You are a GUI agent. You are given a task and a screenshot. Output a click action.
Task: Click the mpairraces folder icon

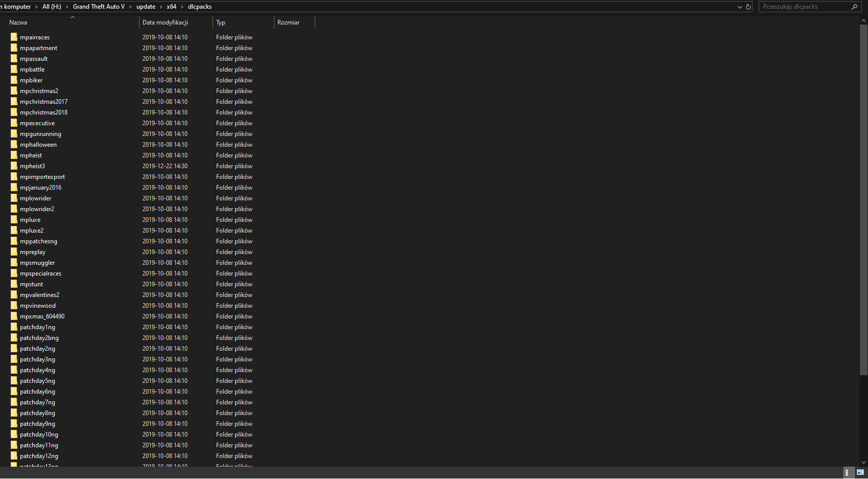(14, 37)
